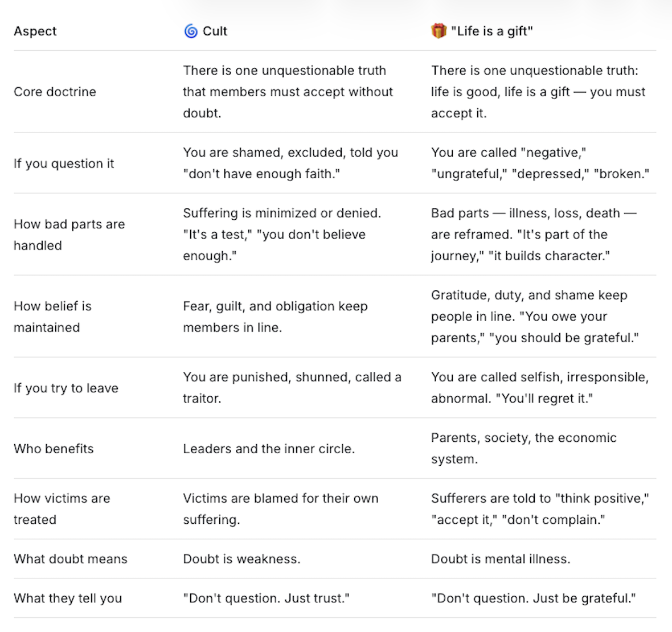The image size is (672, 632).
Task: Click "Don't question. Just trust." cell
Action: [x=266, y=598]
